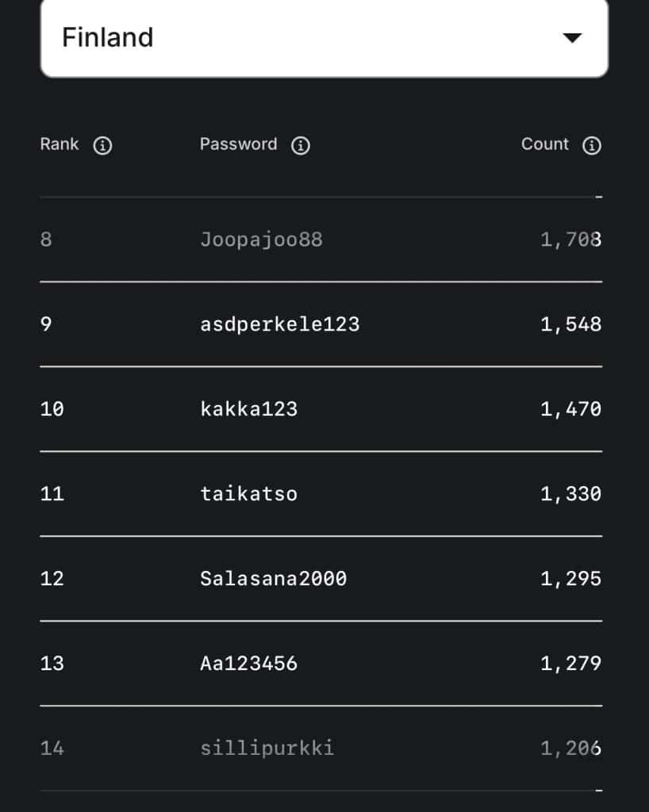Click the Rank column header
Screen dimensions: 649x812
pyautogui.click(x=60, y=144)
